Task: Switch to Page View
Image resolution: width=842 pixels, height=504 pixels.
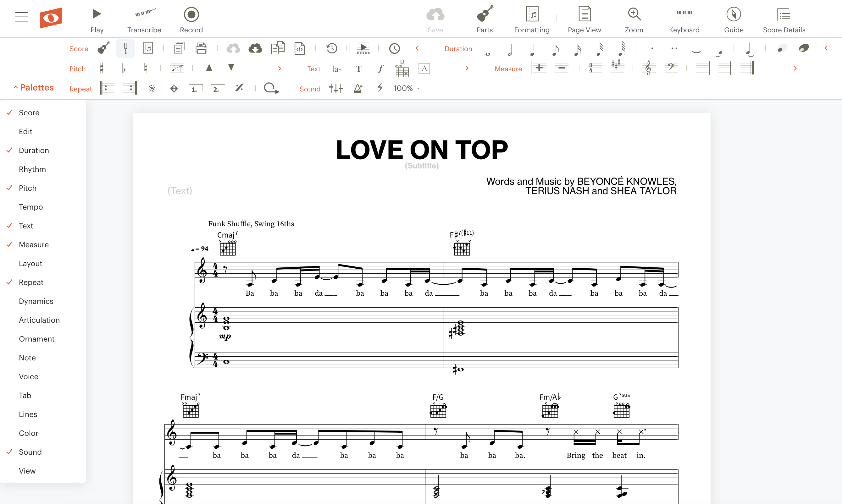Action: (584, 20)
